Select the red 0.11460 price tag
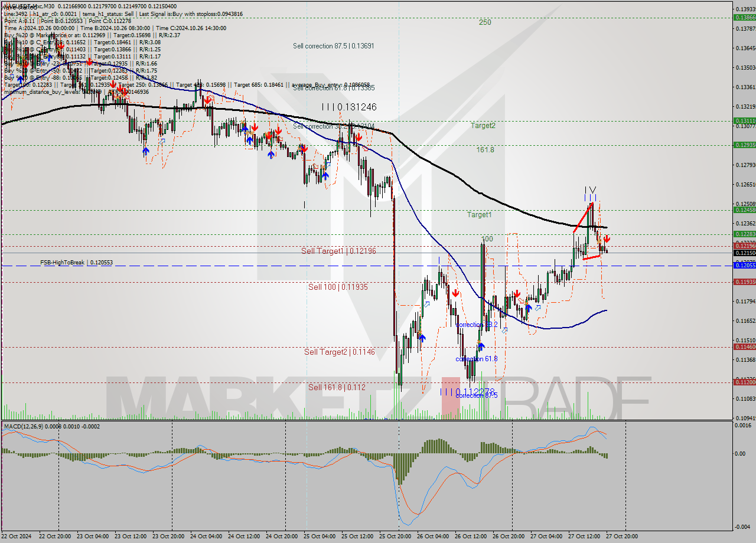Image resolution: width=756 pixels, height=543 pixels. 745,346
